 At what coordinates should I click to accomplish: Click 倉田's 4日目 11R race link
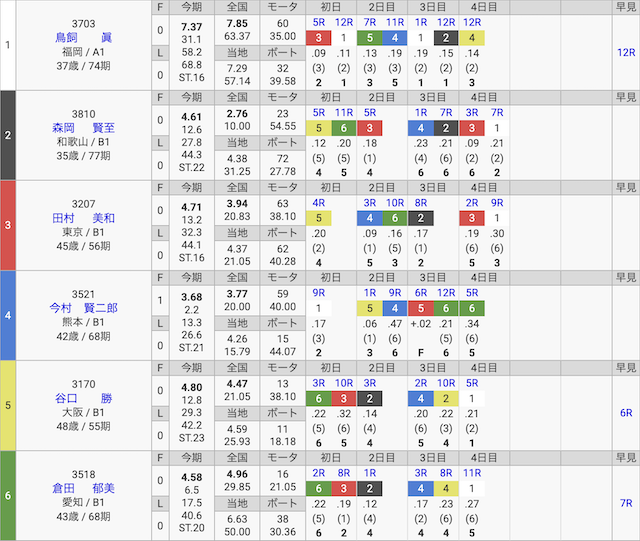pyautogui.click(x=471, y=472)
